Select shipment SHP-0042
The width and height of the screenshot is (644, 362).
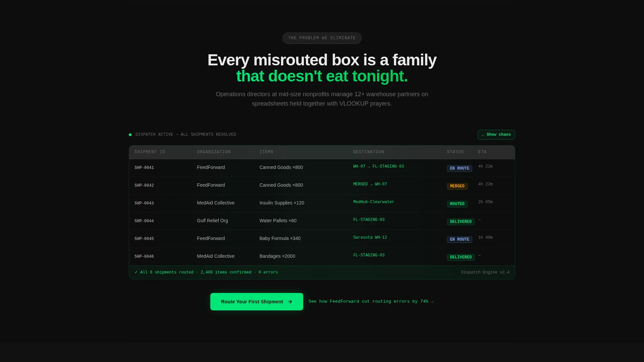144,186
